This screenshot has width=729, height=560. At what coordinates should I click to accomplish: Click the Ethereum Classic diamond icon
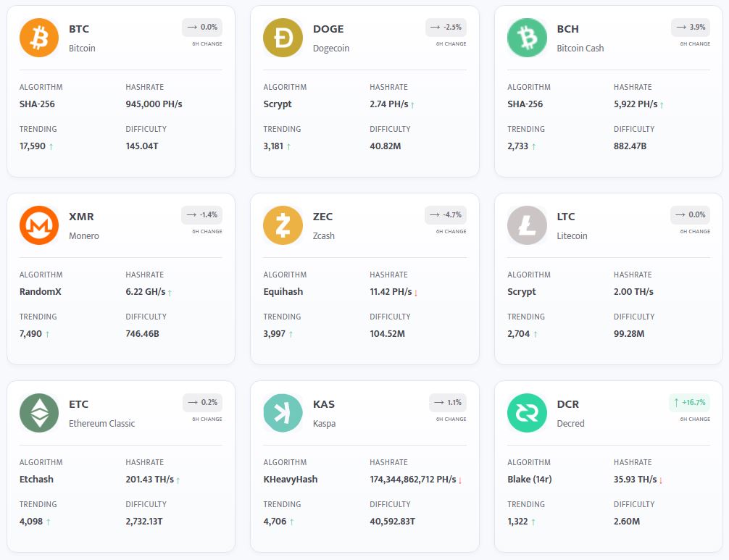pos(39,413)
